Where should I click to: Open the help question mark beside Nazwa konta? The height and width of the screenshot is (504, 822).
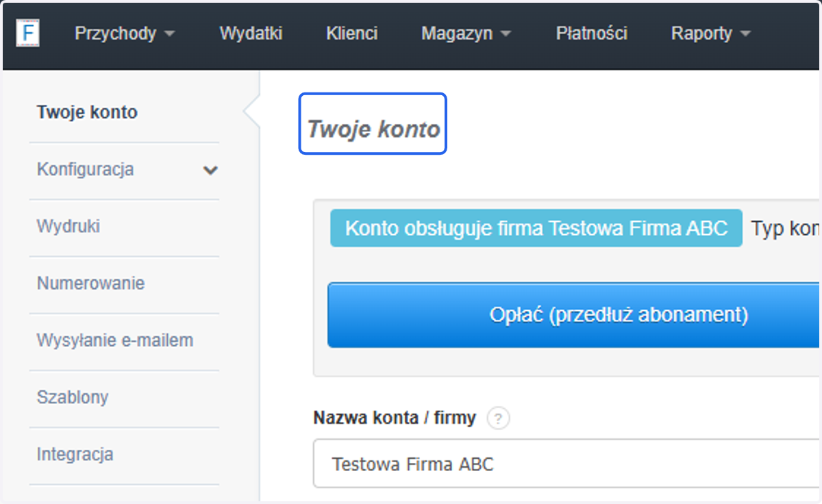499,418
